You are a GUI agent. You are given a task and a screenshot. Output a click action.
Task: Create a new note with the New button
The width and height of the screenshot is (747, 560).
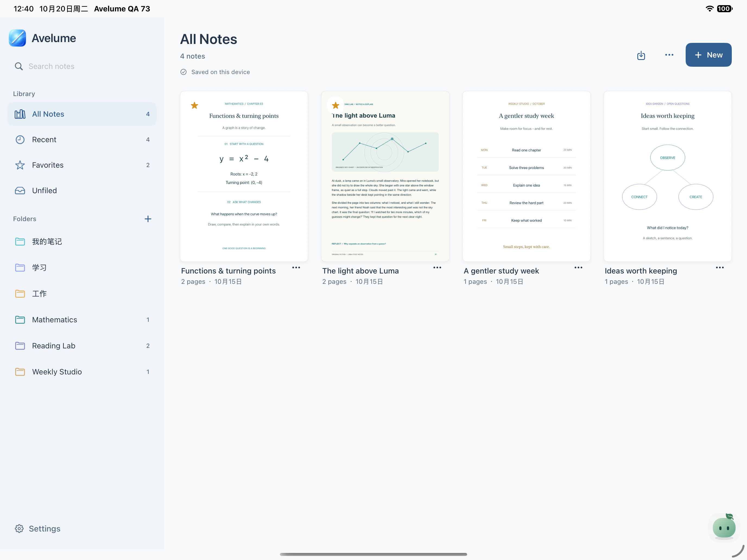click(708, 55)
